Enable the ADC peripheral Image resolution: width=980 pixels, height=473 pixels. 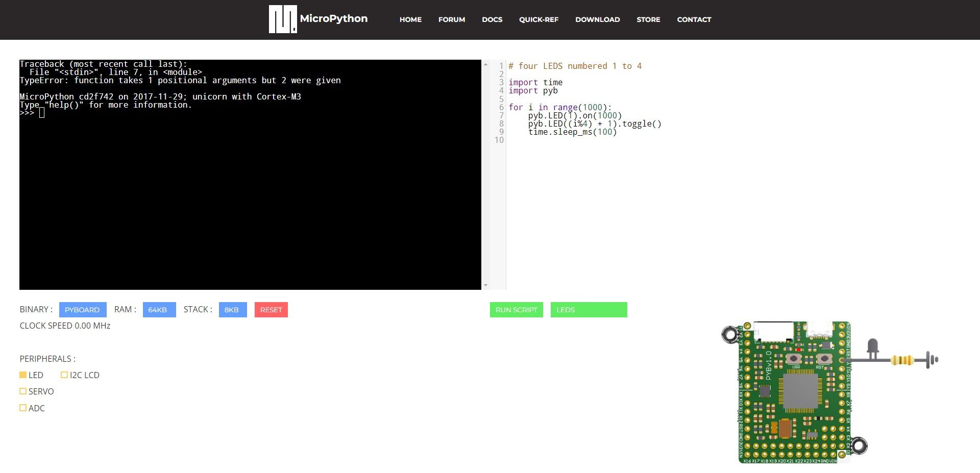coord(23,408)
